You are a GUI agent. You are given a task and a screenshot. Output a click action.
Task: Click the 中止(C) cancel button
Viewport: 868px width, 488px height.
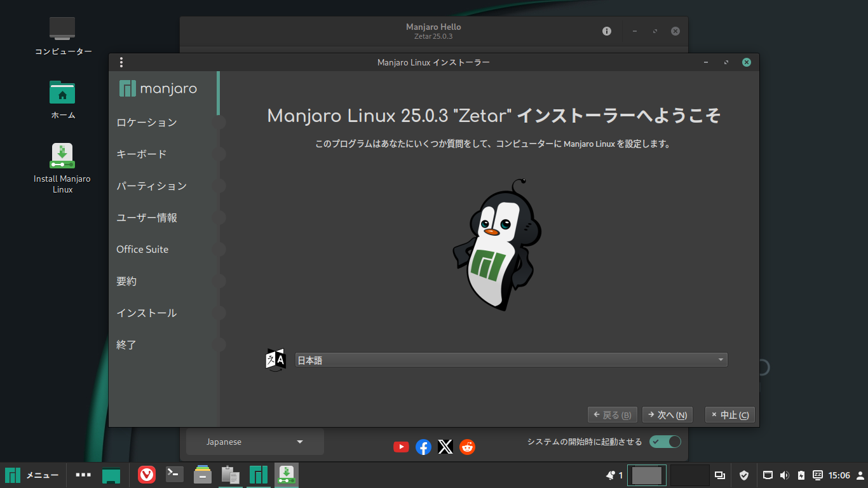pyautogui.click(x=730, y=415)
